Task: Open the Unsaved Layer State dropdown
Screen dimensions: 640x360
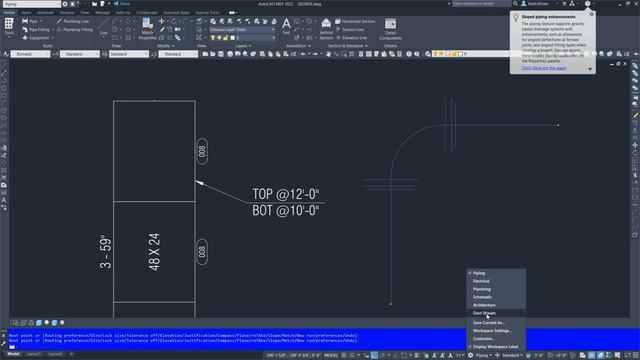Action: [242, 29]
